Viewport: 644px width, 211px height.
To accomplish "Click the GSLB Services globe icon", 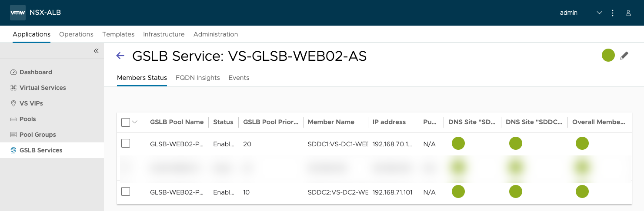I will (13, 150).
